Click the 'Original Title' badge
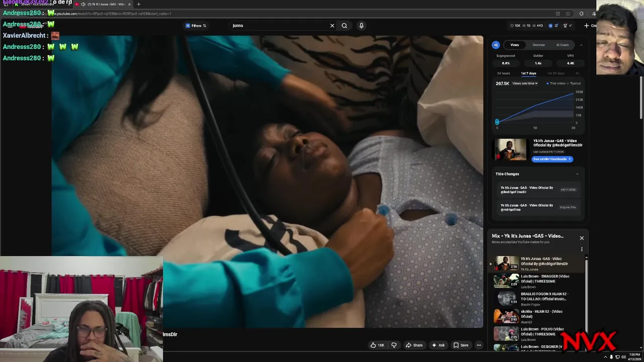This screenshot has height=362, width=644. coord(568,207)
